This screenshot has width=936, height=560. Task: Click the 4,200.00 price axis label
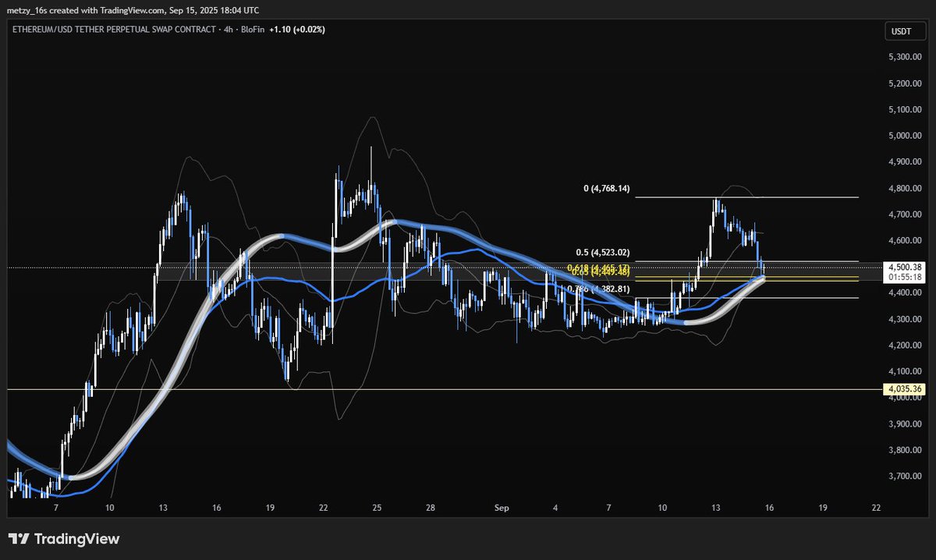905,346
